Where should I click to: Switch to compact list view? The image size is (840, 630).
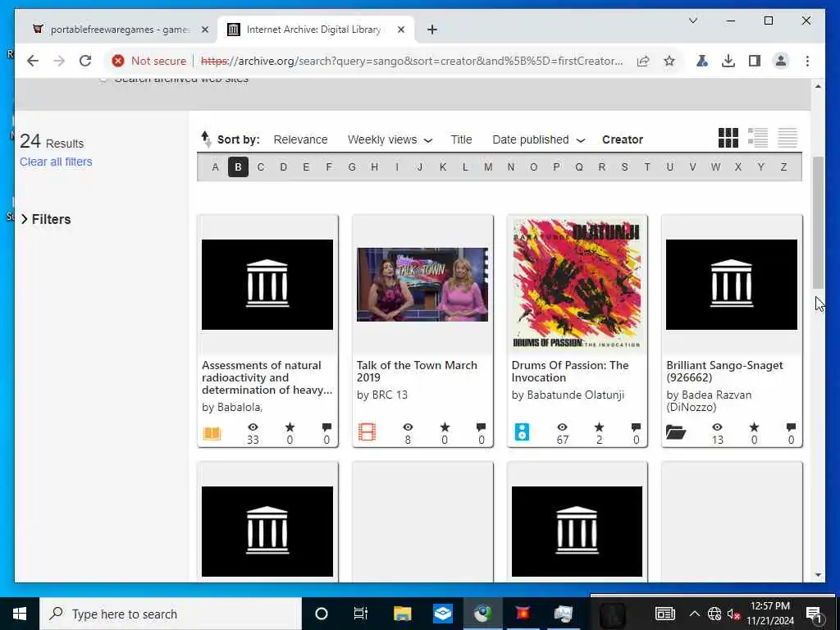click(x=787, y=138)
